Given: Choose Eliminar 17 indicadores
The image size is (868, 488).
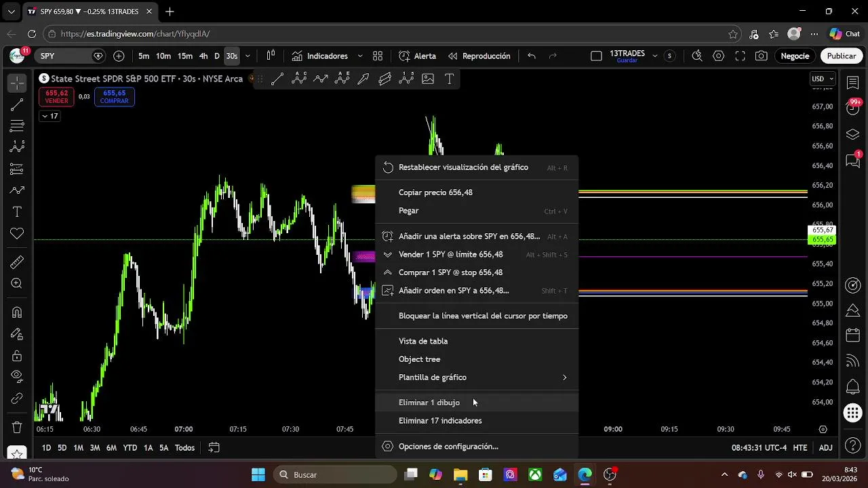Looking at the screenshot, I should tap(477, 421).
